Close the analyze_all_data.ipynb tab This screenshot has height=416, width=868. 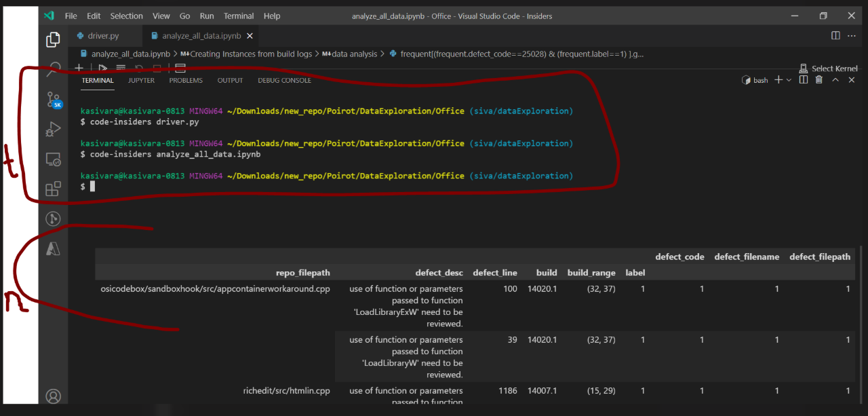coord(248,35)
